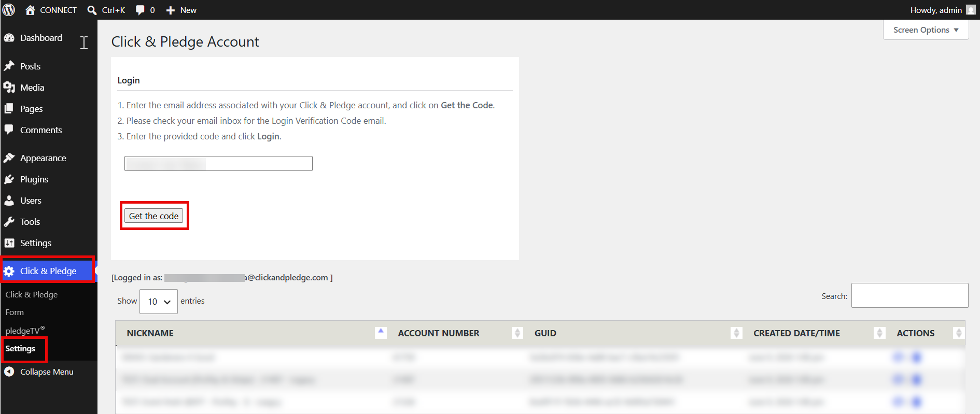The width and height of the screenshot is (980, 414).
Task: Select the highlighted Click & Pledge menu
Action: tap(48, 271)
